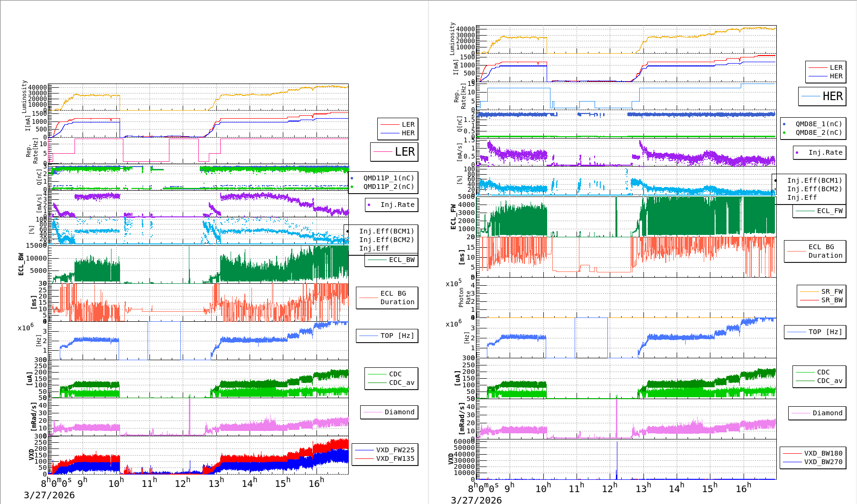The image size is (857, 504).
Task: Click the QMD11P_1(nC) legend entry
Action: click(388, 178)
